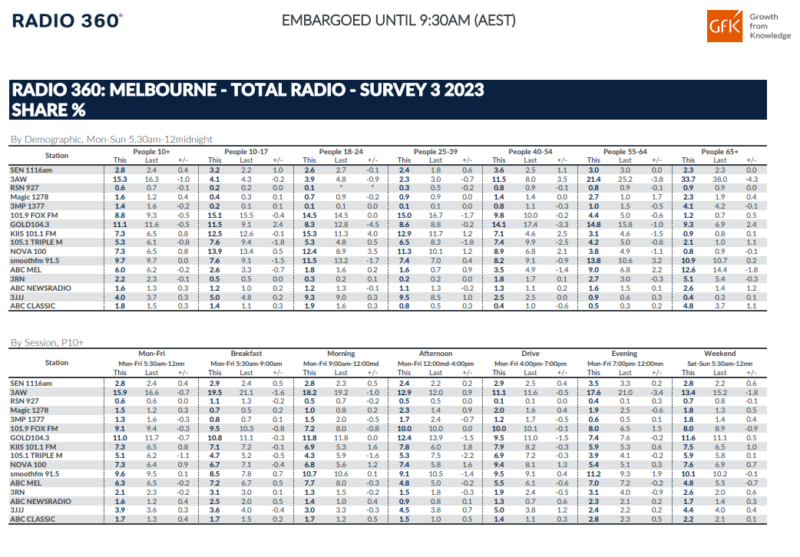Click 3AW People 65+ last value 38.0
800x557 pixels.
point(719,179)
